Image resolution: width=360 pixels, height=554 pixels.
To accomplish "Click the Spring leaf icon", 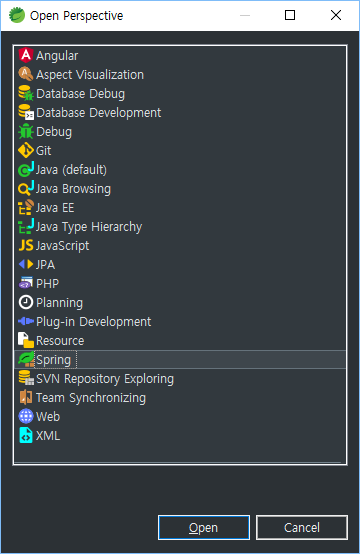I will (26, 360).
